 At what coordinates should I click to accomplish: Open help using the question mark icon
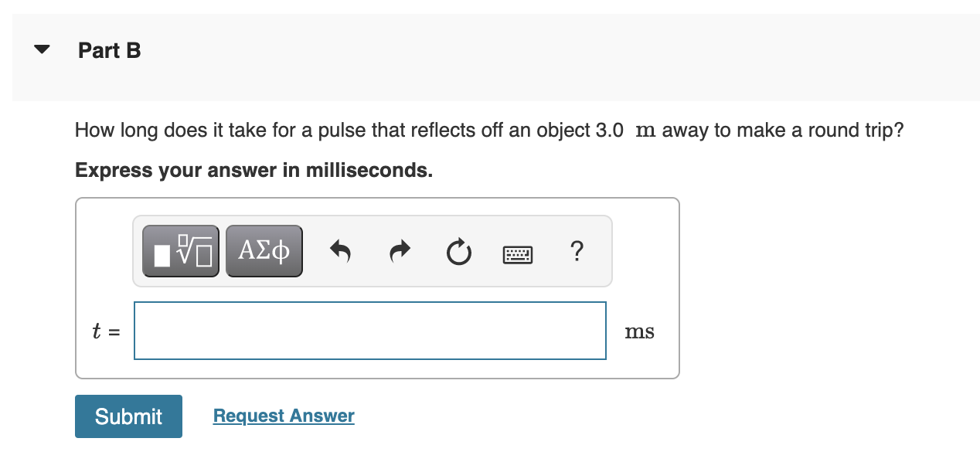(577, 251)
